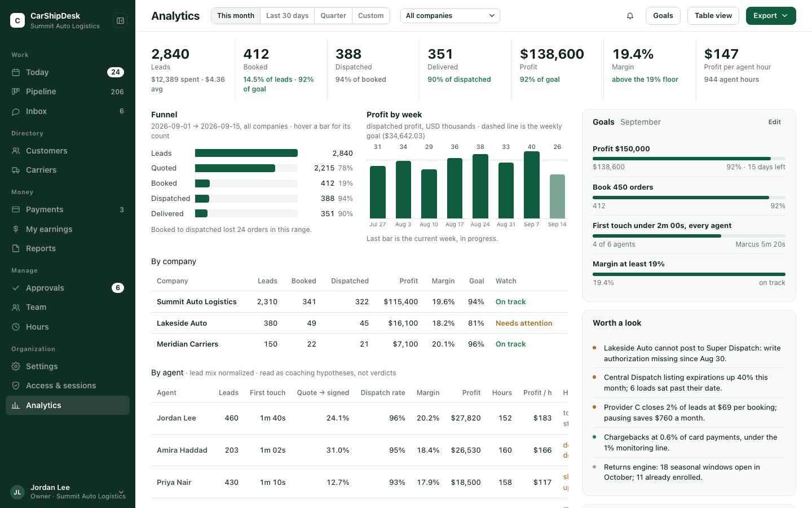Screen dimensions: 812x508
Task: Click the Settings gear icon
Action: click(16, 366)
